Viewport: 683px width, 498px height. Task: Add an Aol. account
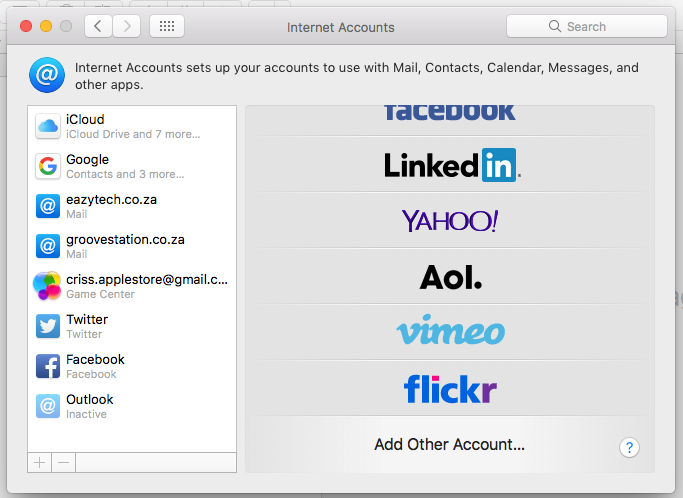(450, 277)
